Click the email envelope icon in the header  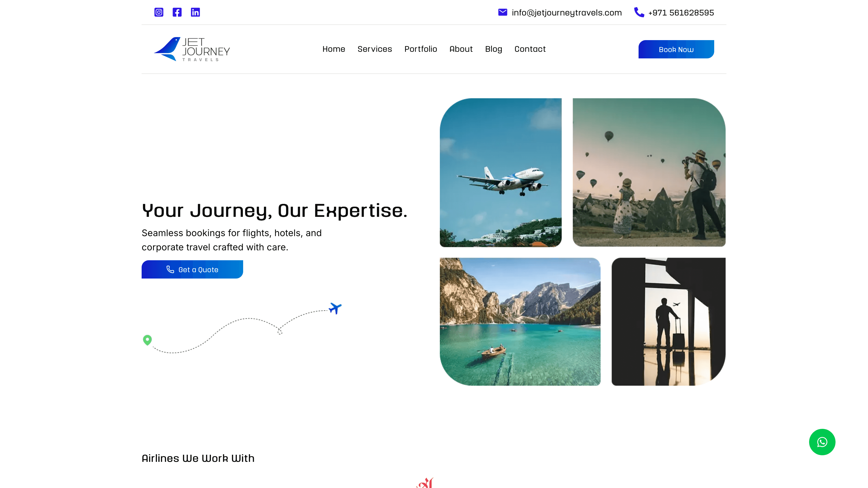(x=503, y=12)
